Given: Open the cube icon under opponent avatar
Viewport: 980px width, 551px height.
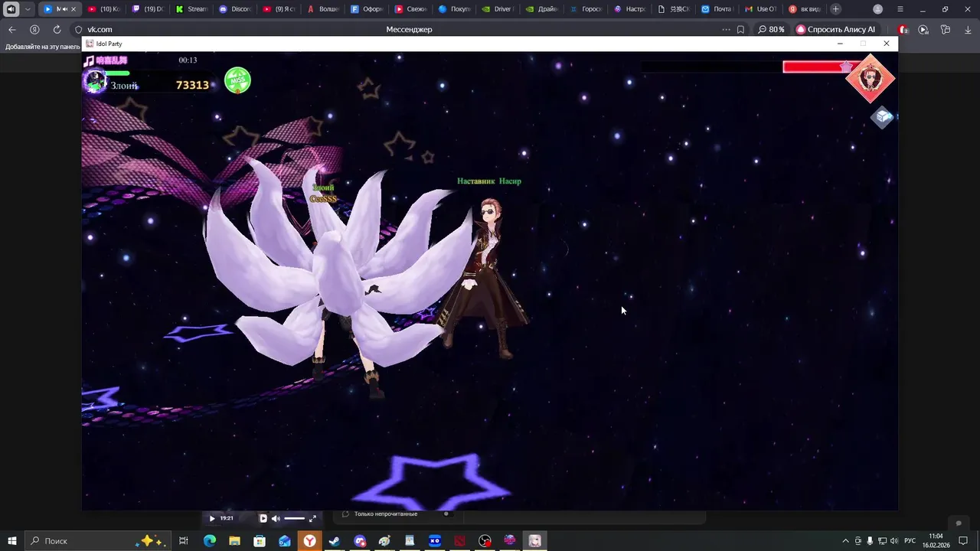Looking at the screenshot, I should pyautogui.click(x=883, y=117).
